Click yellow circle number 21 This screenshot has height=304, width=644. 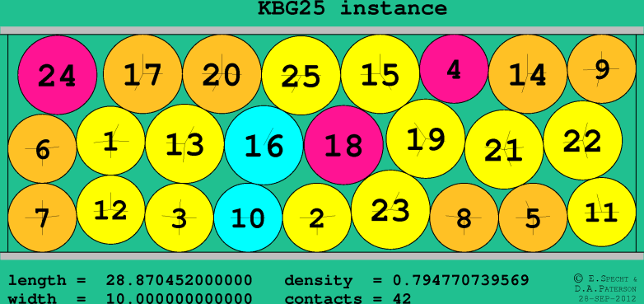tap(504, 150)
